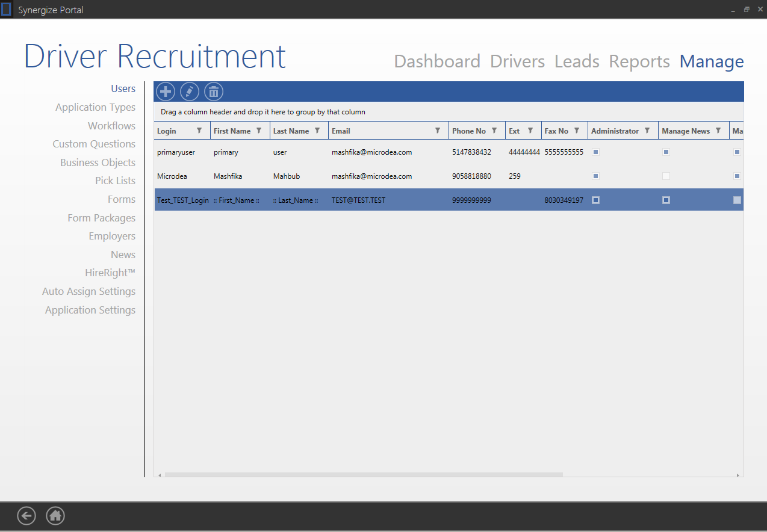Open the Last Name column filter dropdown

[x=317, y=131]
